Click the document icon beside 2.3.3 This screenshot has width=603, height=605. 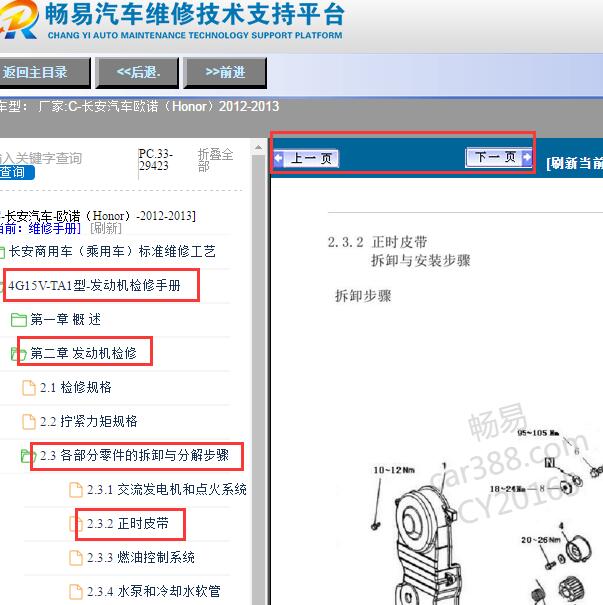coord(76,558)
